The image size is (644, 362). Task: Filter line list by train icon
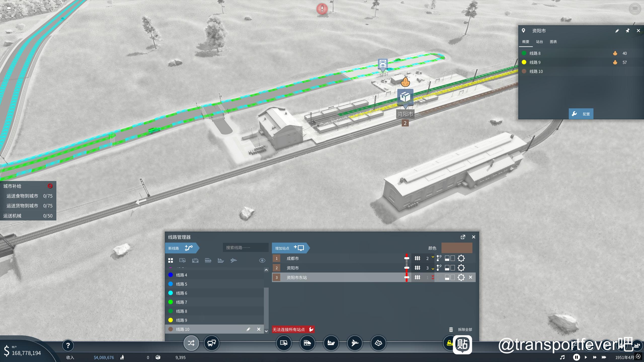tap(208, 260)
